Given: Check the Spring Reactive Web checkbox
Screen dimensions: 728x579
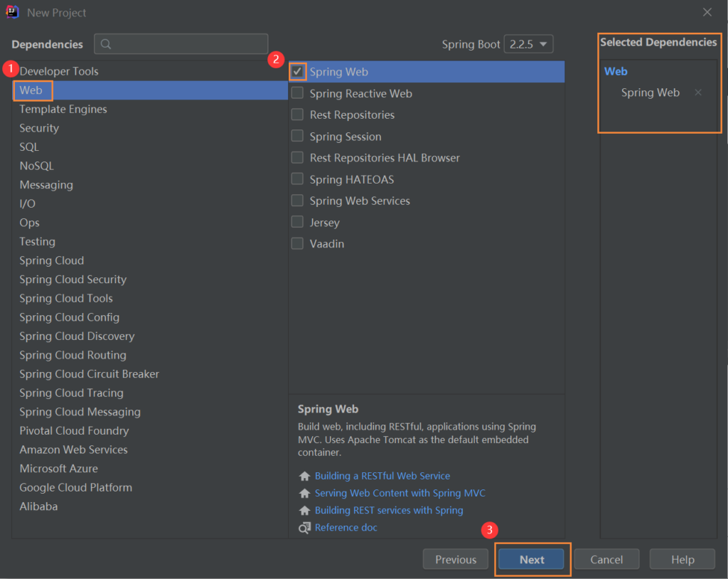Looking at the screenshot, I should (x=297, y=93).
